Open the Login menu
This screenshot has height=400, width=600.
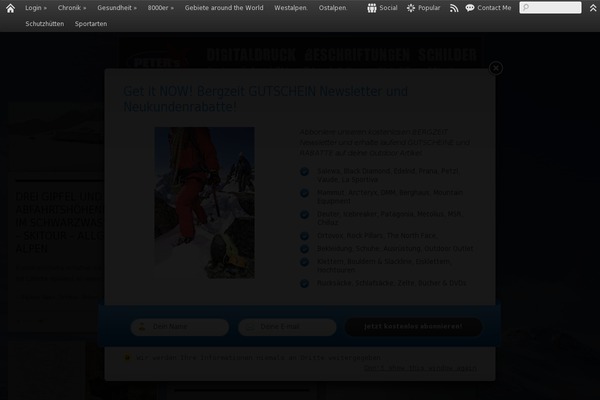coord(36,8)
